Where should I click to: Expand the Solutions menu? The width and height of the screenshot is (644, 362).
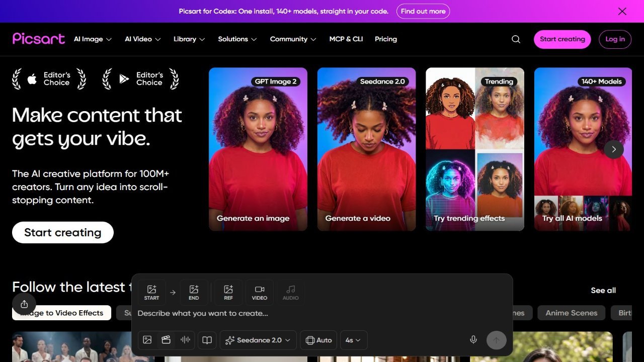[237, 39]
